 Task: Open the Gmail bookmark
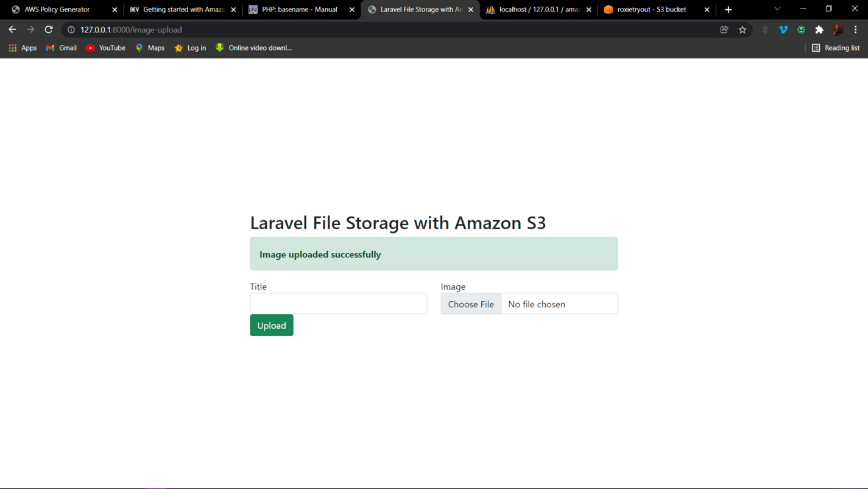(x=62, y=48)
